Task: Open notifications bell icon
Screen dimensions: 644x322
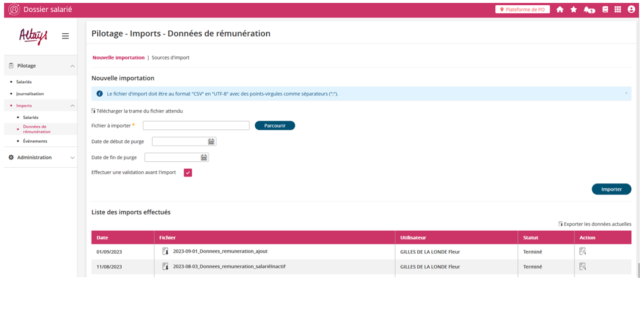Action: [589, 10]
